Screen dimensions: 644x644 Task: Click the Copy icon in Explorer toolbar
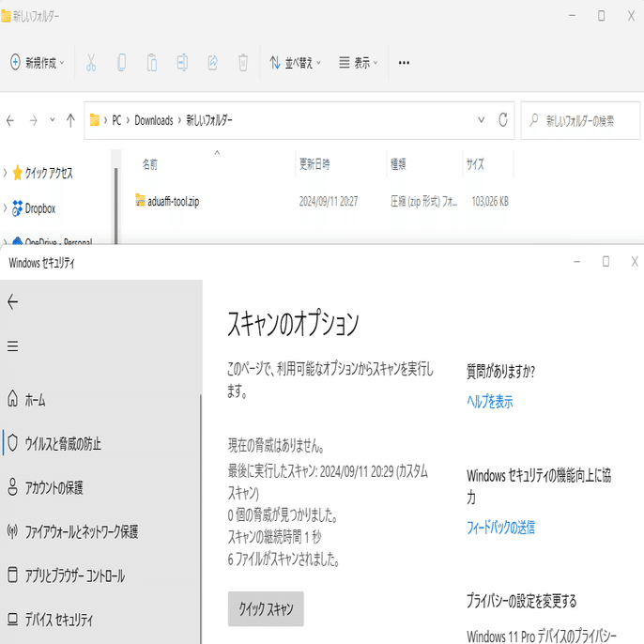122,62
